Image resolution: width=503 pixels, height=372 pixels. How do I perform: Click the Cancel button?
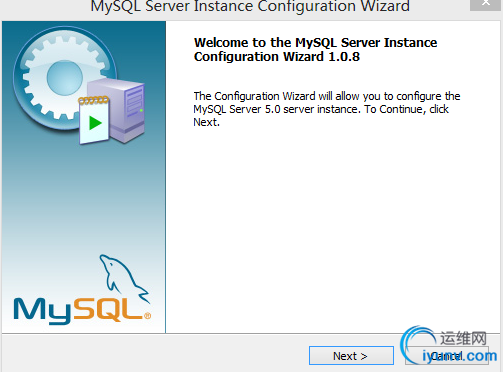click(x=447, y=356)
